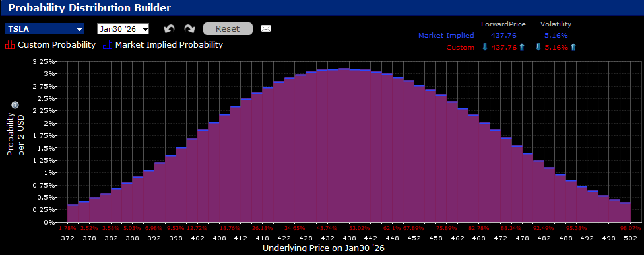
Task: Decrease custom forward price with down arrow
Action: (484, 48)
